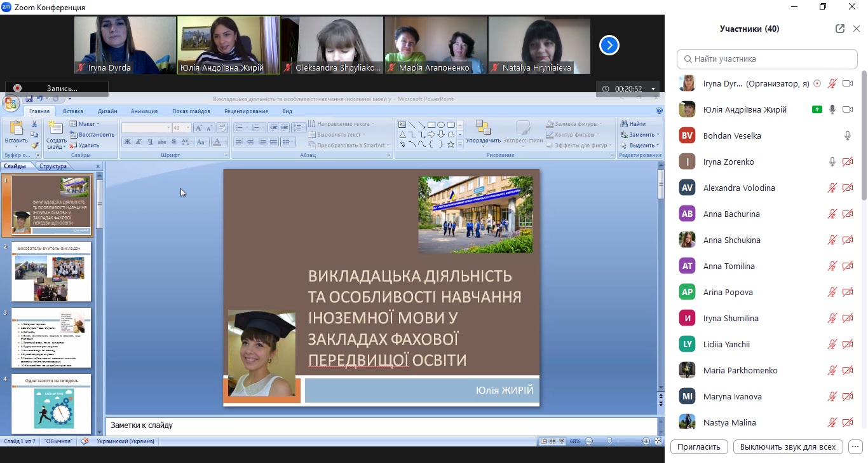Click Выключить звук для всех button

coord(788,446)
